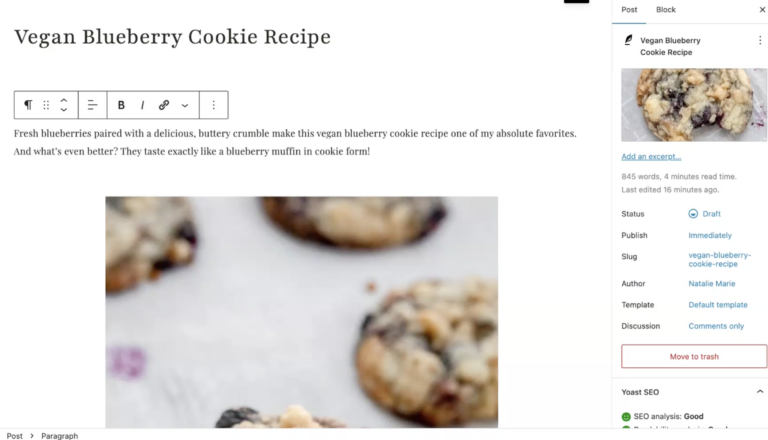Click the featured image thumbnail in sidebar

pos(694,105)
